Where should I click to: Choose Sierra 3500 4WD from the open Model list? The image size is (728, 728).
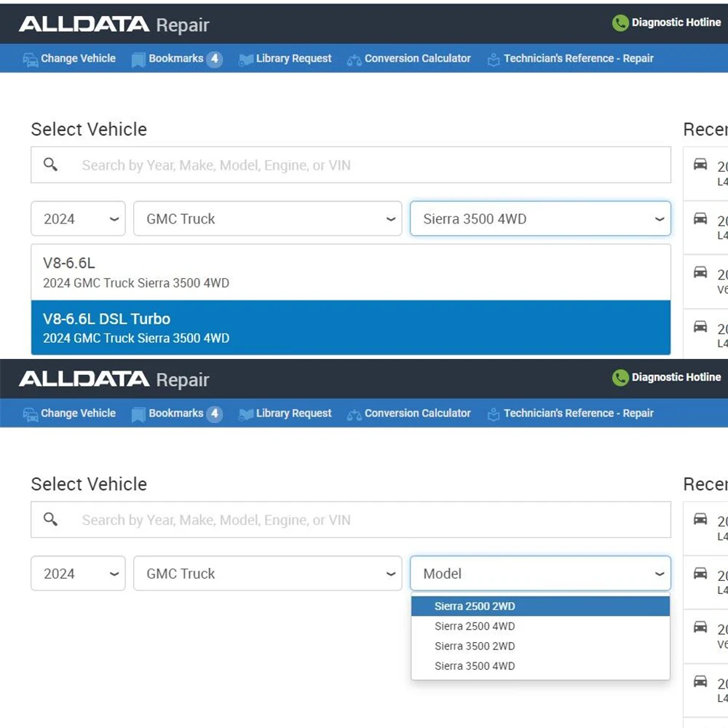[x=540, y=666]
